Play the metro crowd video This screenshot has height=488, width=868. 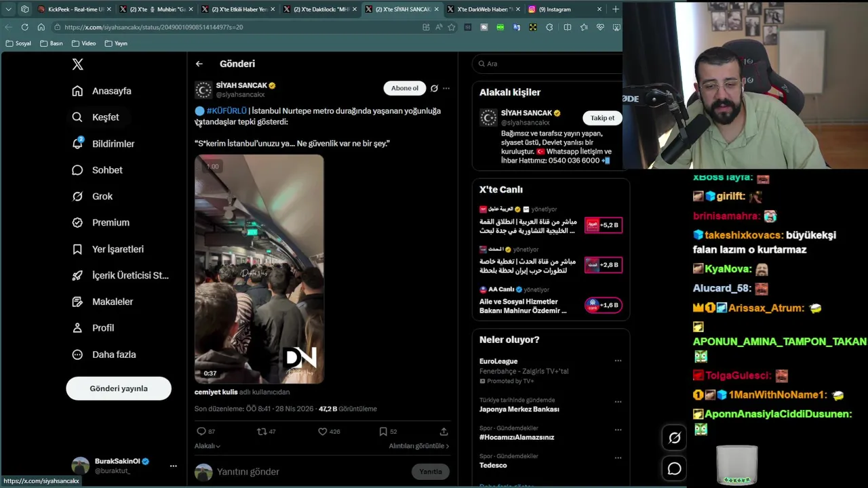259,269
